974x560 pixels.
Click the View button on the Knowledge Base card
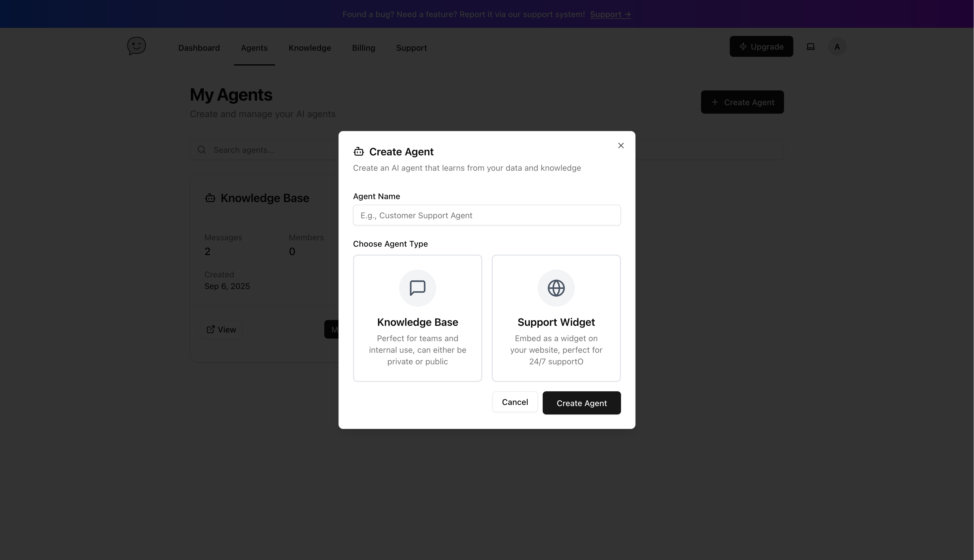coord(221,329)
